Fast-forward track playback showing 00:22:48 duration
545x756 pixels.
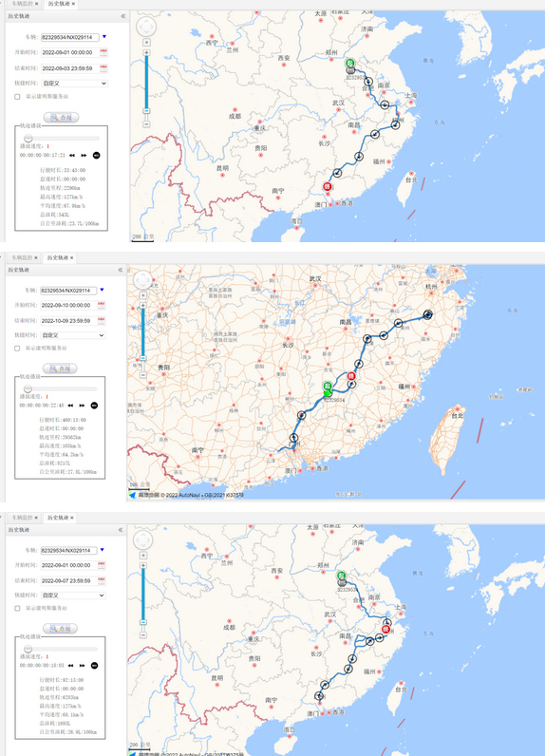pyautogui.click(x=82, y=406)
